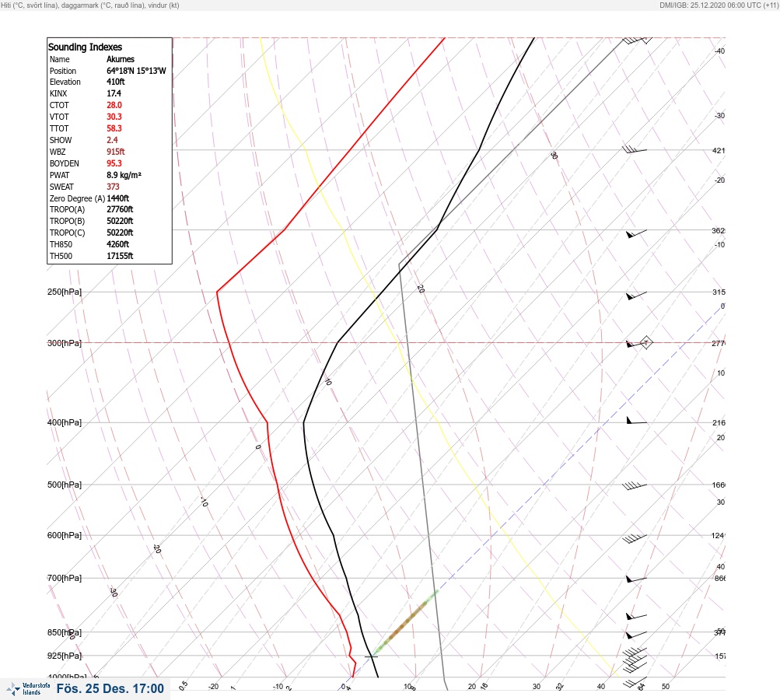Click the 250[hPa] pressure label

pos(65,292)
